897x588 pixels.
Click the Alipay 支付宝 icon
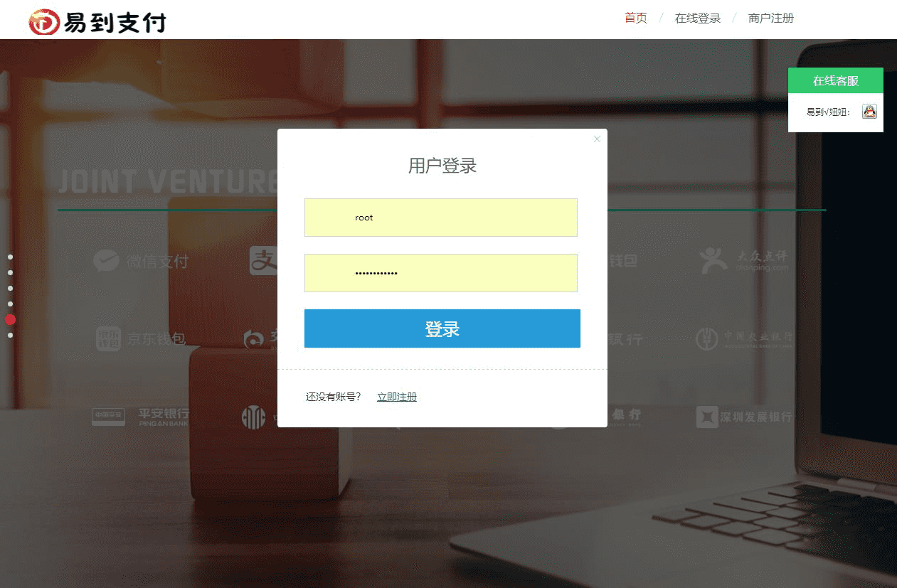click(263, 262)
